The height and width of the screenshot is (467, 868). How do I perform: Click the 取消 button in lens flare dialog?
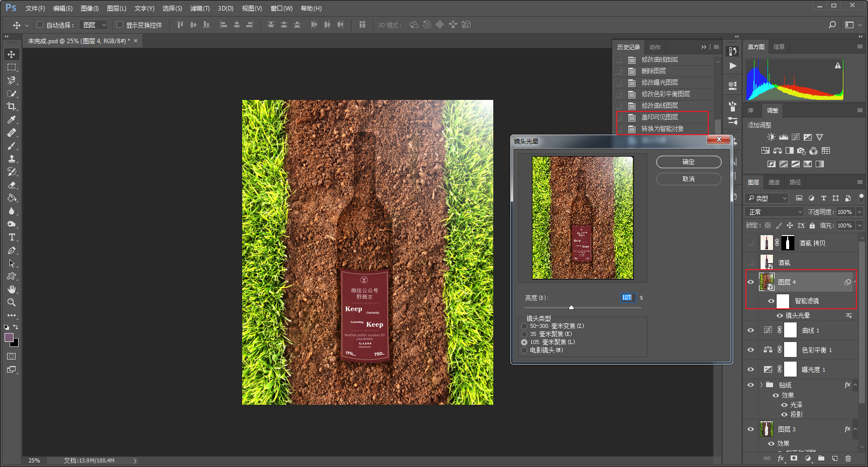pos(689,179)
